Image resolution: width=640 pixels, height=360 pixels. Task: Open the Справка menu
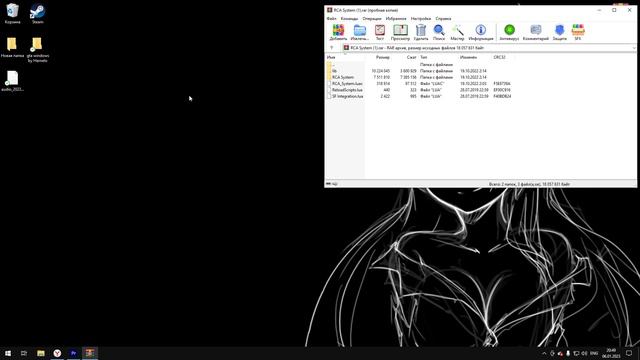coord(443,19)
